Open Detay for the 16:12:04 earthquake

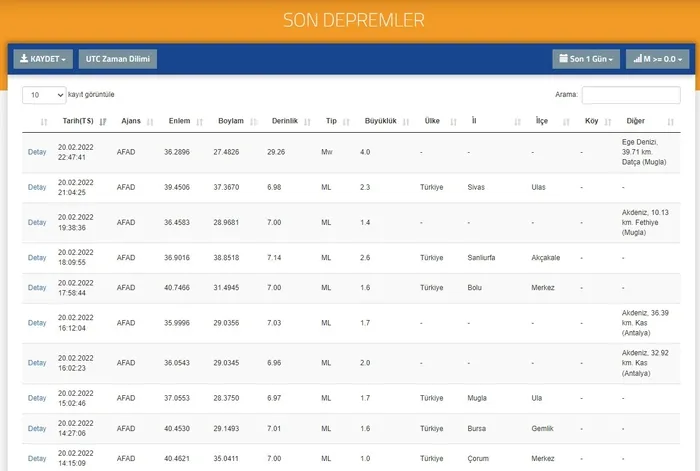coord(37,323)
